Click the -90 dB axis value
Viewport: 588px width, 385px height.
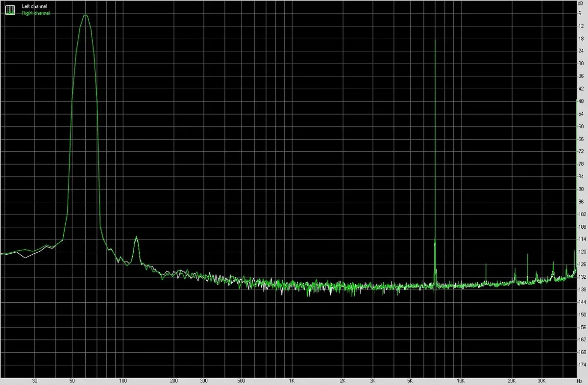pyautogui.click(x=581, y=189)
